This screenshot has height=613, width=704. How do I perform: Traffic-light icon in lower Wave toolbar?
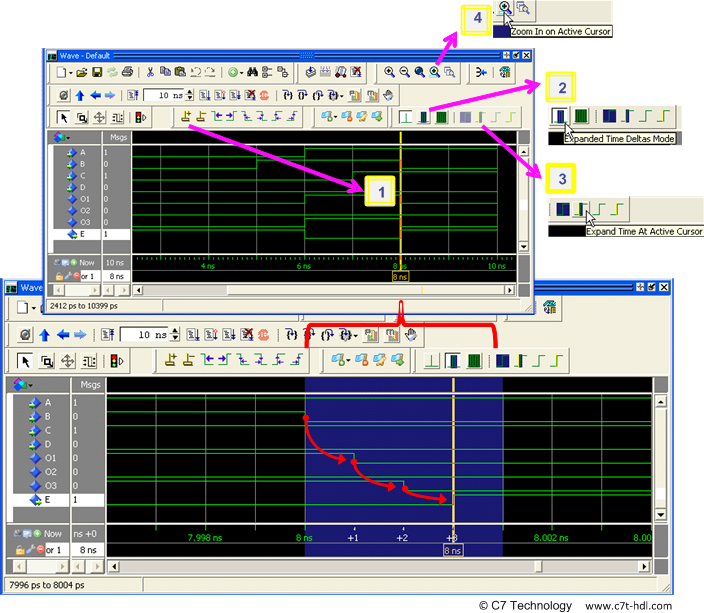[x=116, y=361]
